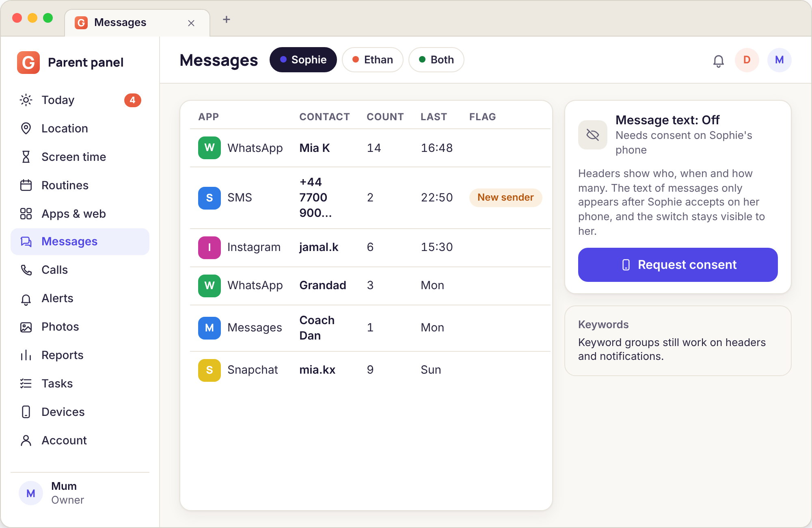The image size is (812, 528).
Task: Click the FLAG column header
Action: 482,117
